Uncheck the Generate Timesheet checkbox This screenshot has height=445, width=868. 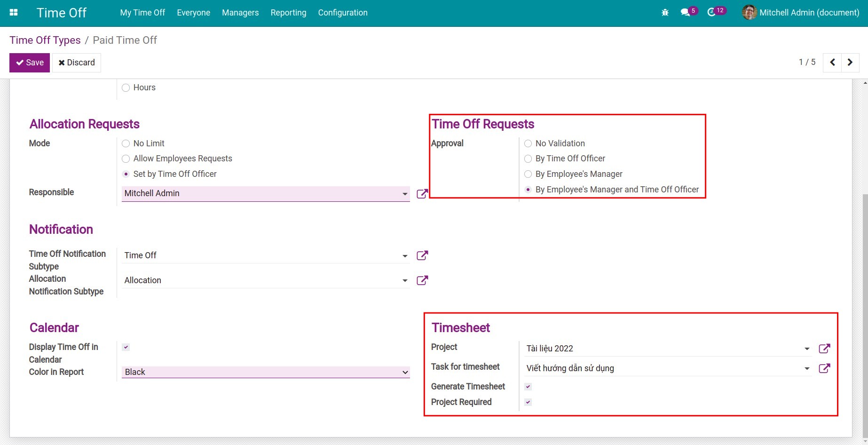pos(528,386)
